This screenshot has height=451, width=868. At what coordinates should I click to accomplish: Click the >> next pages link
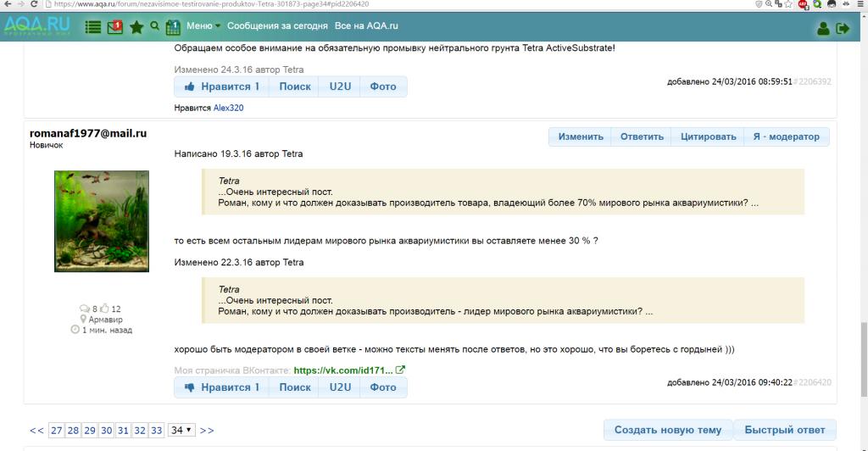click(x=207, y=431)
